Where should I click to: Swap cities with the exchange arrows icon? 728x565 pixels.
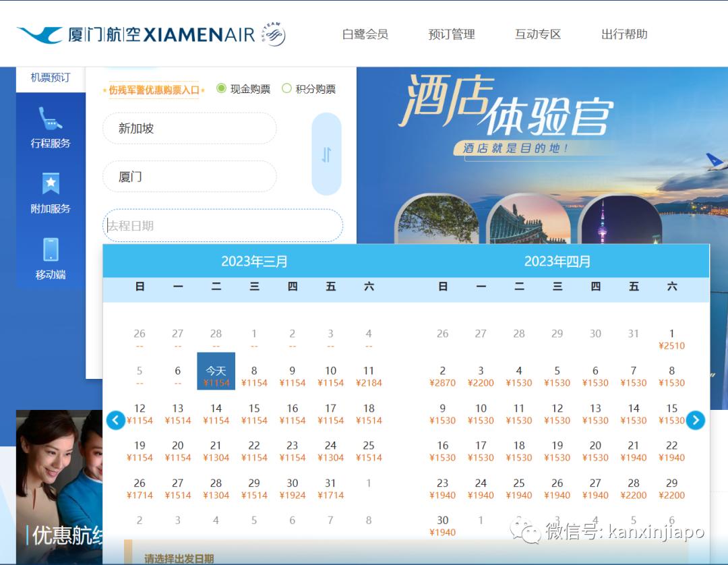click(326, 154)
